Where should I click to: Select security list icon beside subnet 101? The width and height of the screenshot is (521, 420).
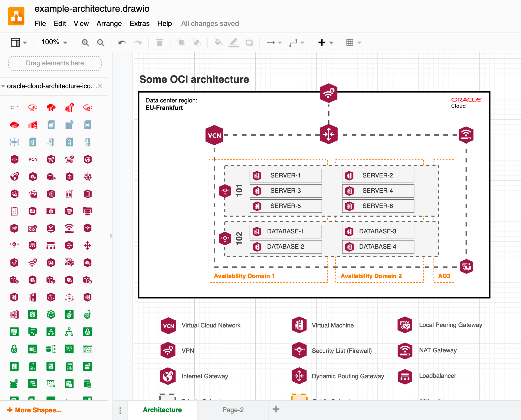pyautogui.click(x=225, y=191)
